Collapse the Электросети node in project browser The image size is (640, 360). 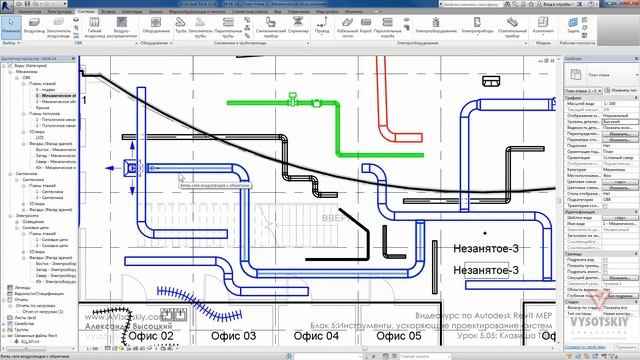click(10, 216)
